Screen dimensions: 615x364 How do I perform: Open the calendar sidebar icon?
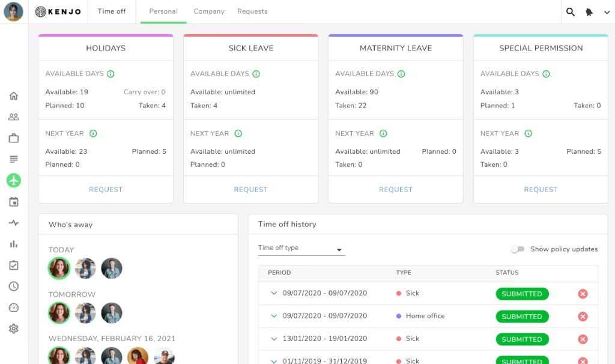point(14,202)
